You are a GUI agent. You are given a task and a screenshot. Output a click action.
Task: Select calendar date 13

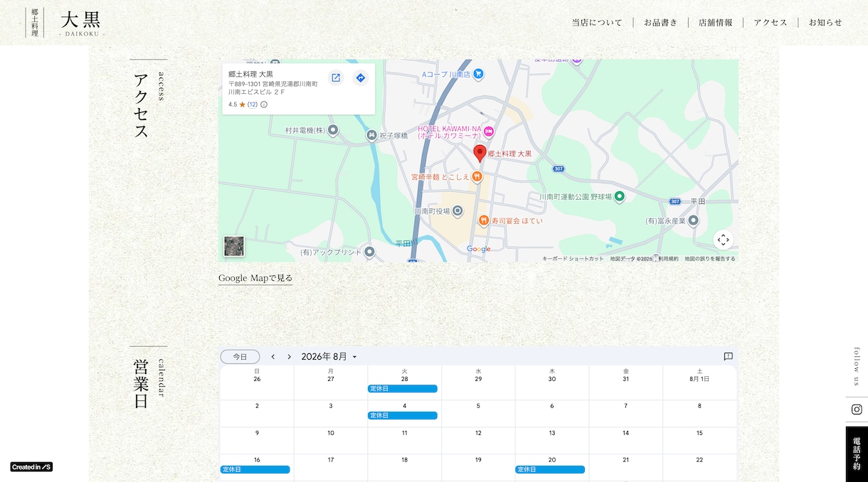tap(552, 433)
